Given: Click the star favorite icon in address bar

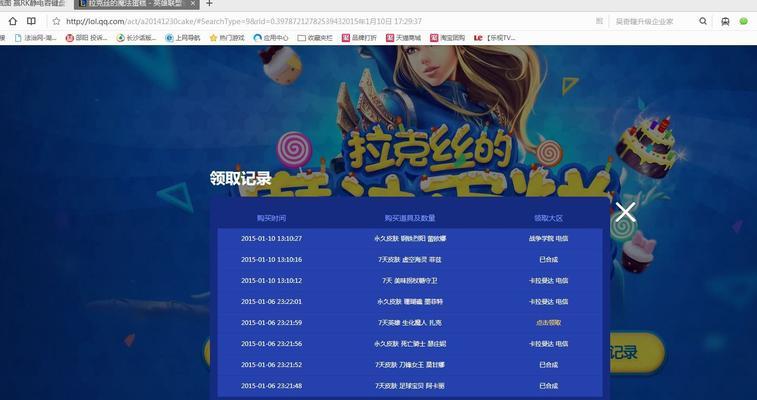Looking at the screenshot, I should click(56, 21).
